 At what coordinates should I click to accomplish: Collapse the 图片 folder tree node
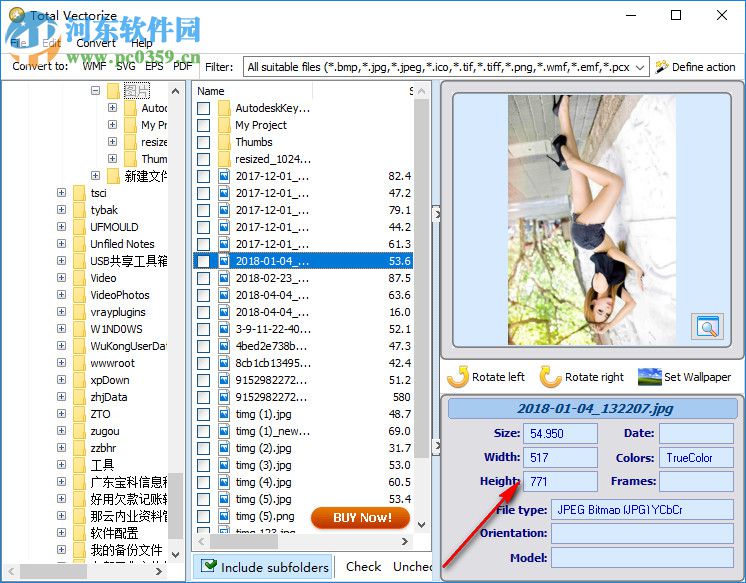click(96, 90)
